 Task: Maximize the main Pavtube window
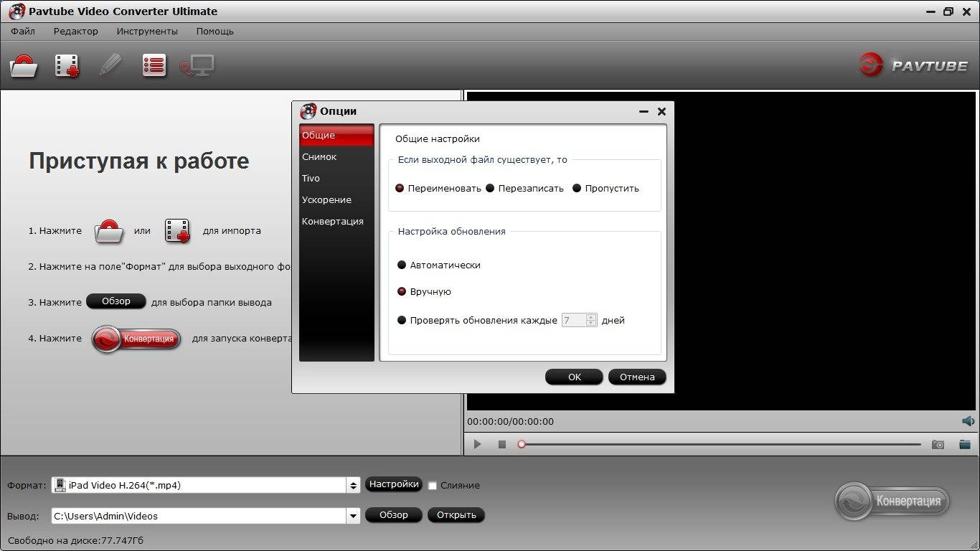coord(948,11)
